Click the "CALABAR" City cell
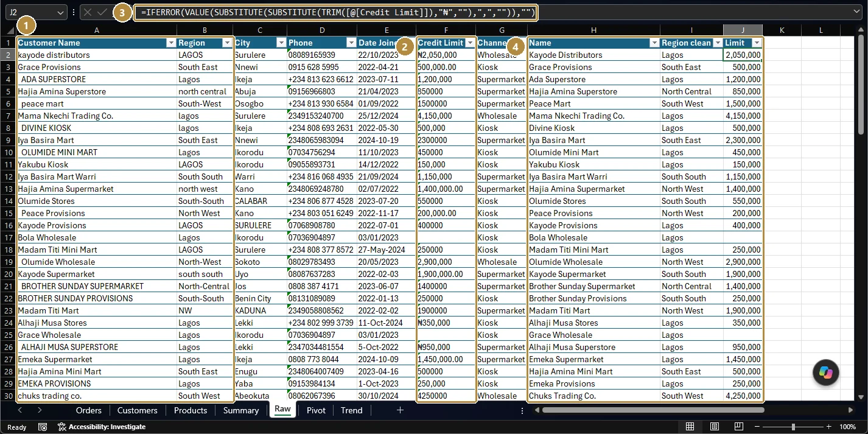The width and height of the screenshot is (868, 434). tap(260, 201)
